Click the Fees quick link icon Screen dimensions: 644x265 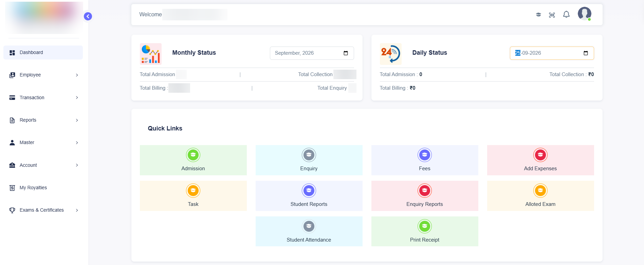click(425, 155)
